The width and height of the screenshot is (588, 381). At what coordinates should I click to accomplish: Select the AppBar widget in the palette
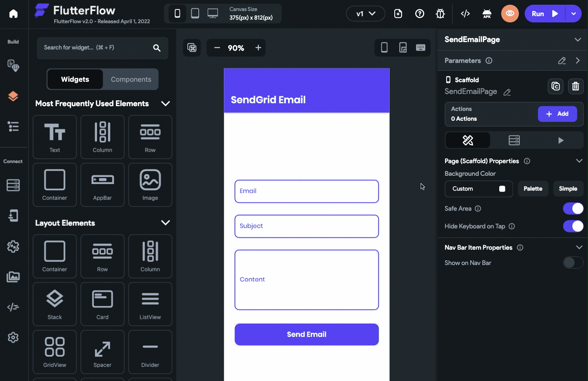(102, 185)
